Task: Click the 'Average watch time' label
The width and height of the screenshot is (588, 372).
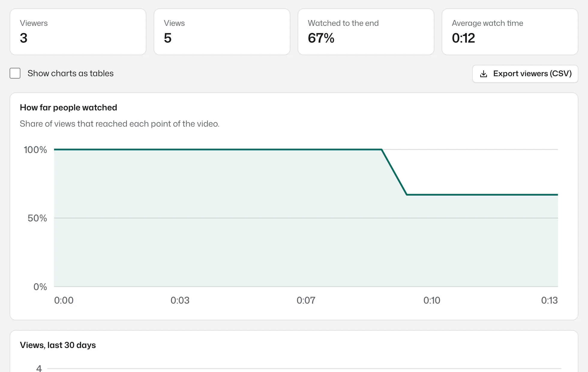Action: (x=487, y=23)
